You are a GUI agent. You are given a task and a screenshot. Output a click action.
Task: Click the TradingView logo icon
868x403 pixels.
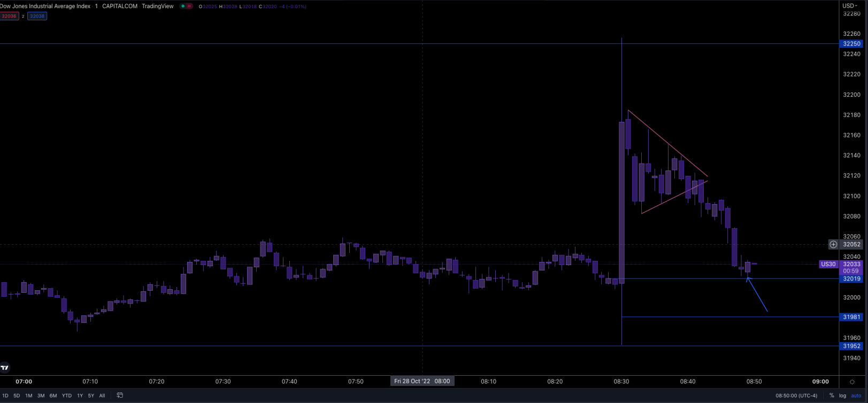pos(5,367)
